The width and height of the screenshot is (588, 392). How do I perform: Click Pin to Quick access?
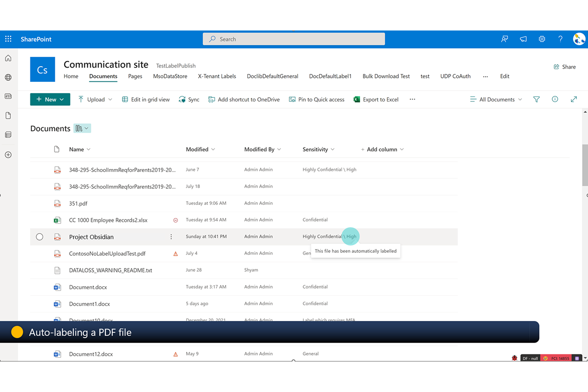coord(317,99)
